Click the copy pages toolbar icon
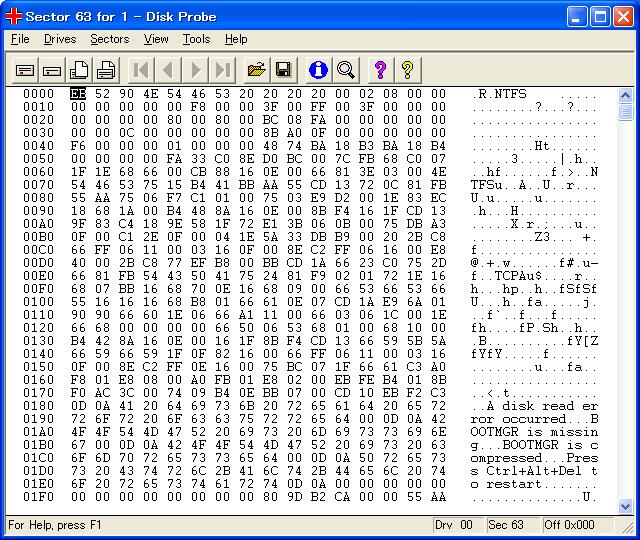640x540 pixels. [x=79, y=70]
